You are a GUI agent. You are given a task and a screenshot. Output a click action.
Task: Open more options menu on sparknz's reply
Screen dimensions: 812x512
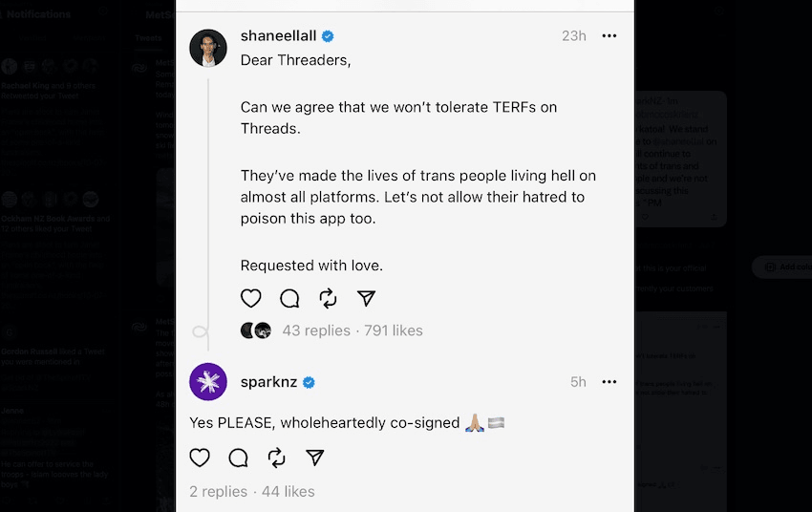click(x=609, y=382)
